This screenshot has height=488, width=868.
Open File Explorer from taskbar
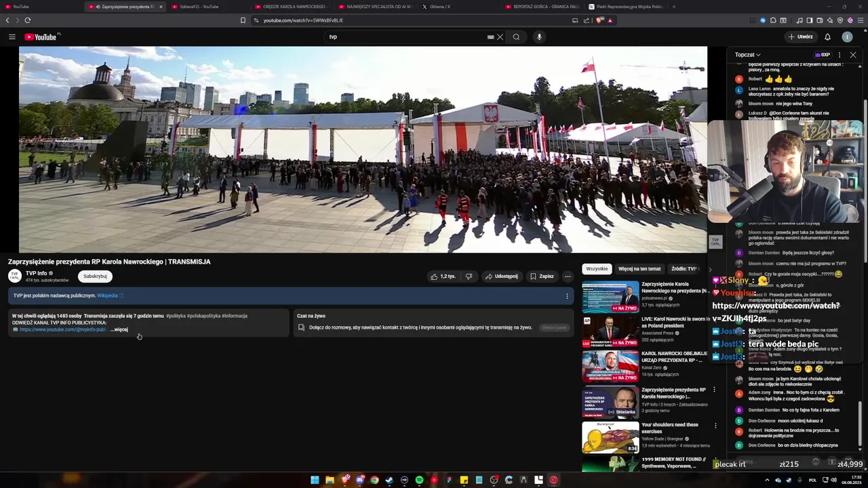(x=330, y=480)
